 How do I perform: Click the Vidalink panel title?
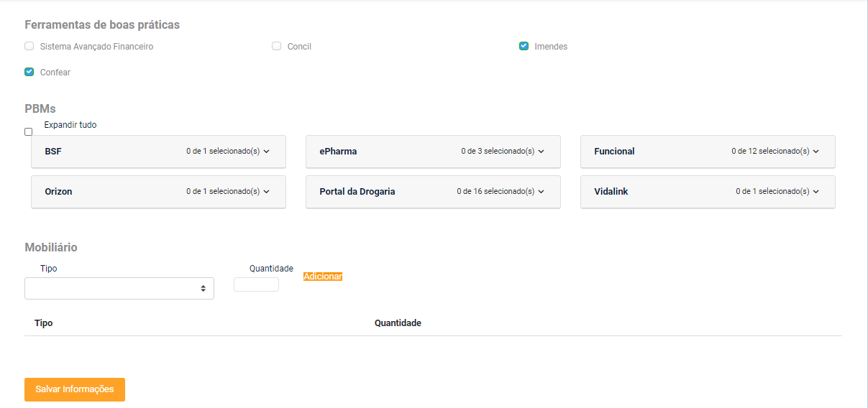tap(611, 192)
